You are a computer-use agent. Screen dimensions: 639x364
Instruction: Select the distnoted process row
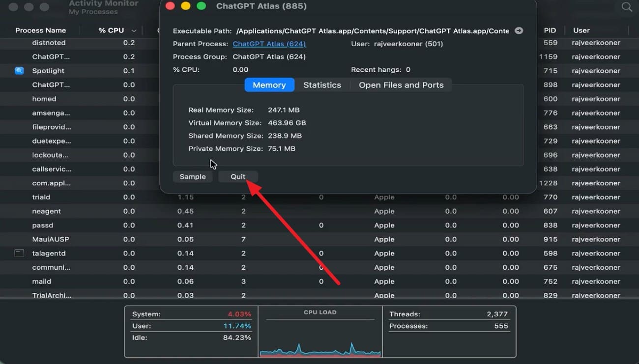tap(49, 43)
